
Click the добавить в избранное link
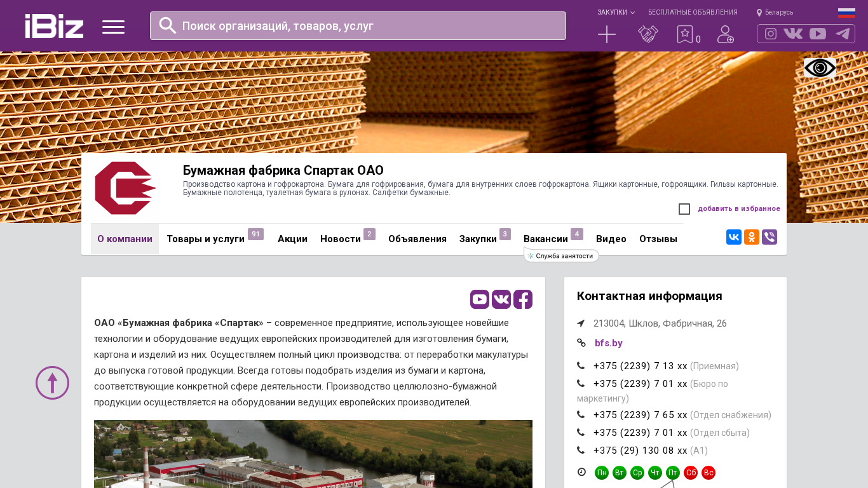739,208
